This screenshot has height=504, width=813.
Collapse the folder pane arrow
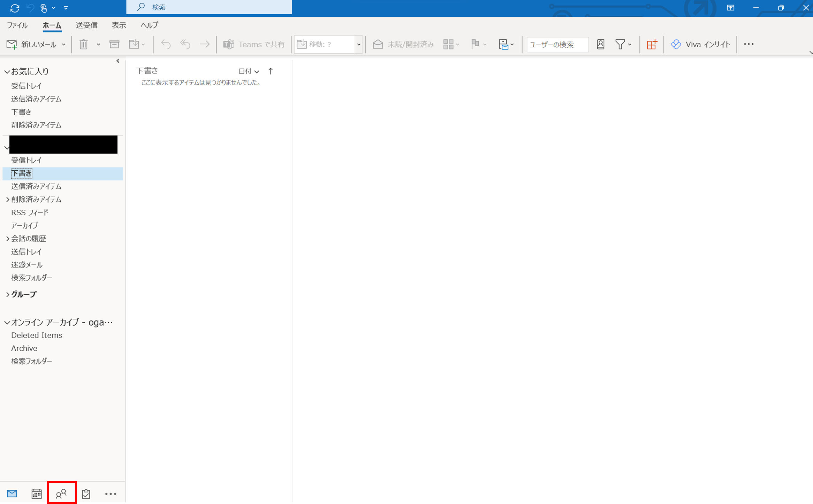pos(118,61)
